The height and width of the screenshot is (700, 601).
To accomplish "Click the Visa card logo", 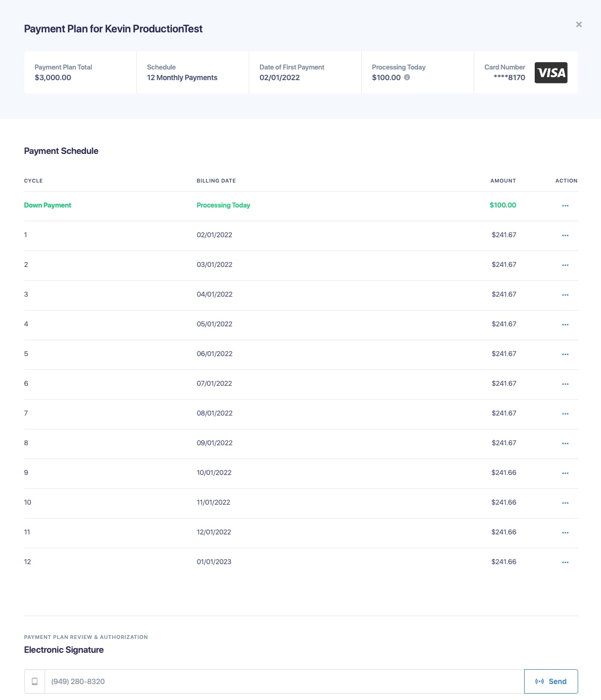I will click(551, 73).
